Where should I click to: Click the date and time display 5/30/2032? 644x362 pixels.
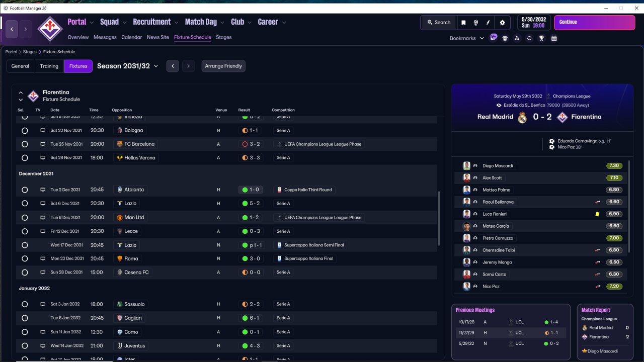534,23
